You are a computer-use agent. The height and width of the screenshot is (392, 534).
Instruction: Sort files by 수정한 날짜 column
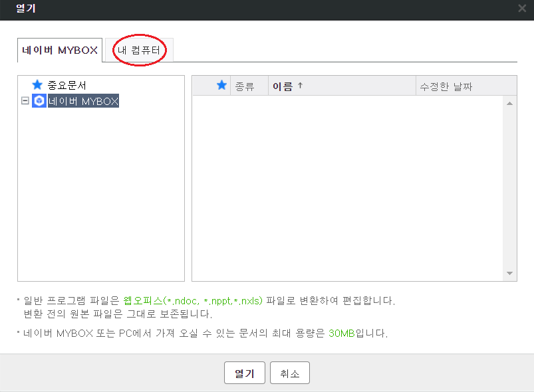tap(466, 86)
